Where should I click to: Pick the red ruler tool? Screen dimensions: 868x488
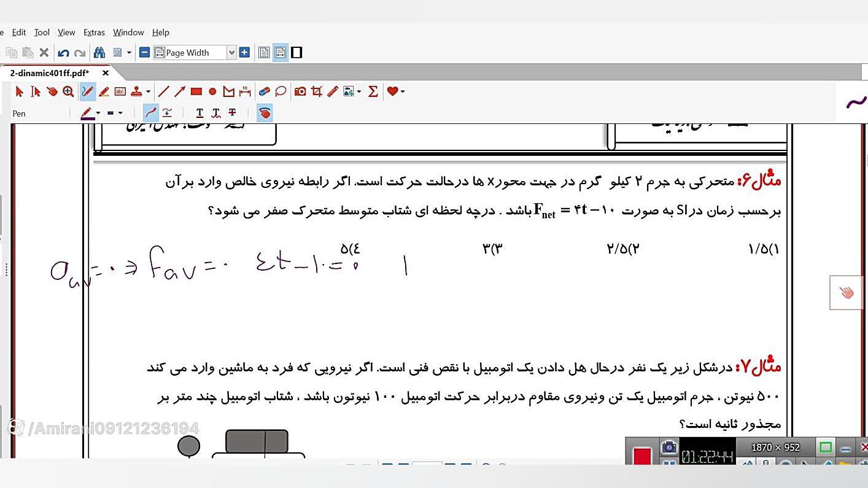pos(333,91)
